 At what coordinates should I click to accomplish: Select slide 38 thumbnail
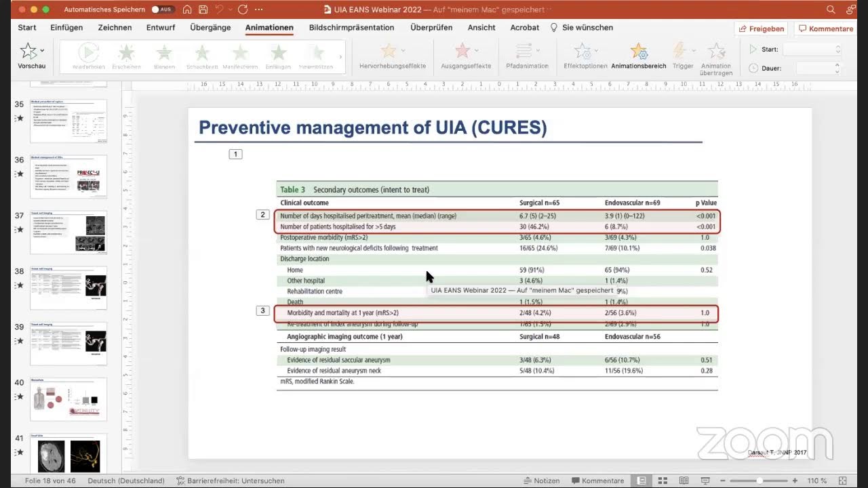coord(68,288)
